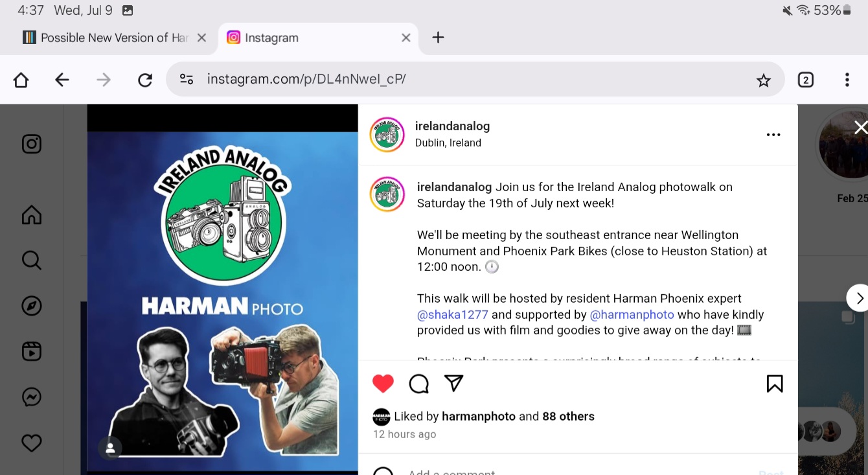Unlike the post via red heart icon
The width and height of the screenshot is (868, 475).
[x=383, y=384]
